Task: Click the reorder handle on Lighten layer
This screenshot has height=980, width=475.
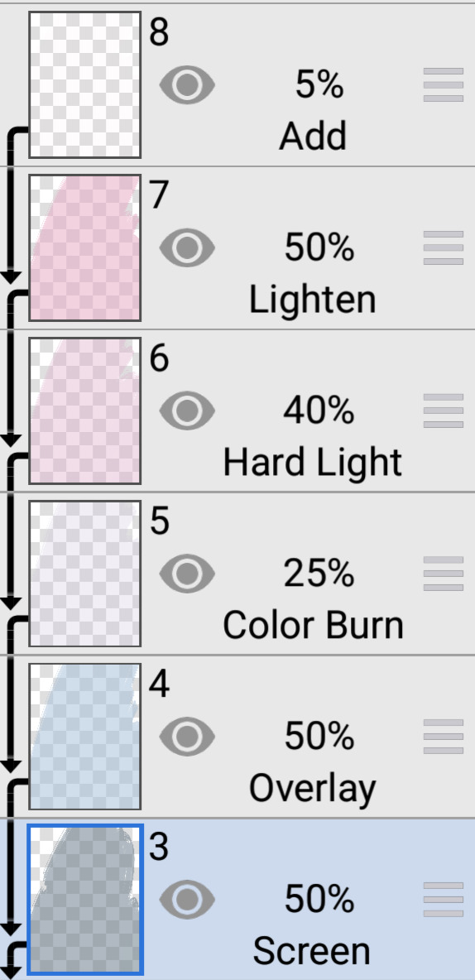Action: pyautogui.click(x=443, y=247)
